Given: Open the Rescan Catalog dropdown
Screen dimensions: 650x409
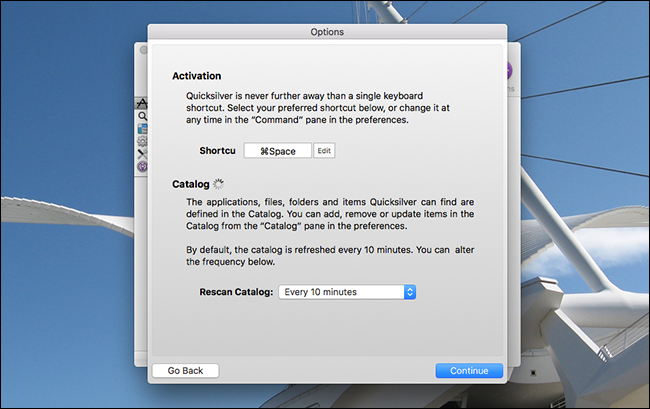Looking at the screenshot, I should click(347, 292).
